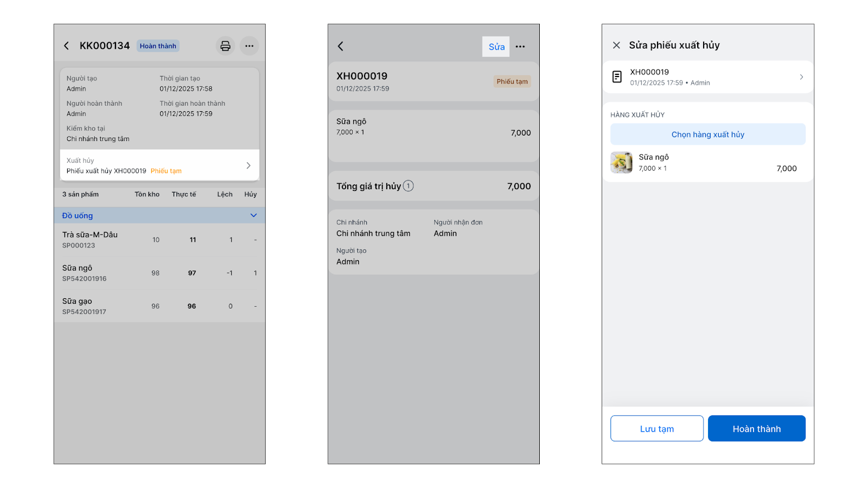This screenshot has height=488, width=868.
Task: Go back from the XH000019 voucher detail
Action: coord(341,47)
